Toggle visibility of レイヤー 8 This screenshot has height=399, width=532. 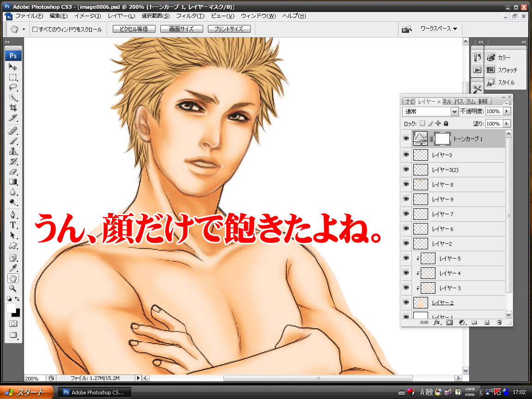[406, 185]
